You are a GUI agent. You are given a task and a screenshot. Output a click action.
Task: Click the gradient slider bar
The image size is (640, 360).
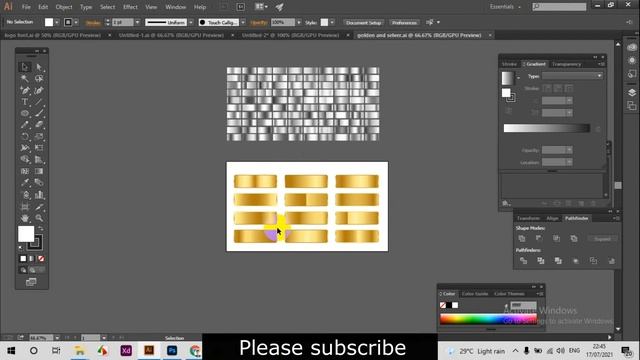point(547,128)
